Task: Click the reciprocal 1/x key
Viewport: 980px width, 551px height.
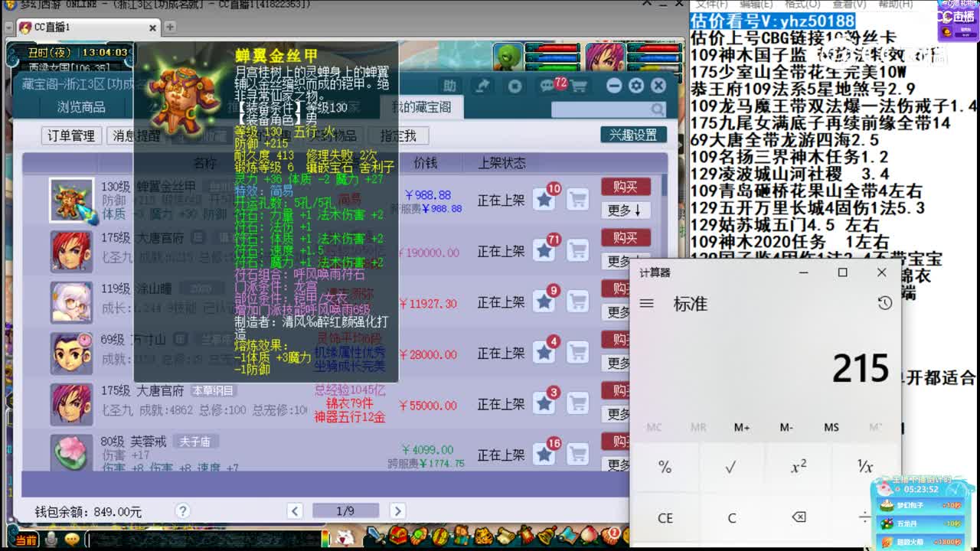Action: 865,467
